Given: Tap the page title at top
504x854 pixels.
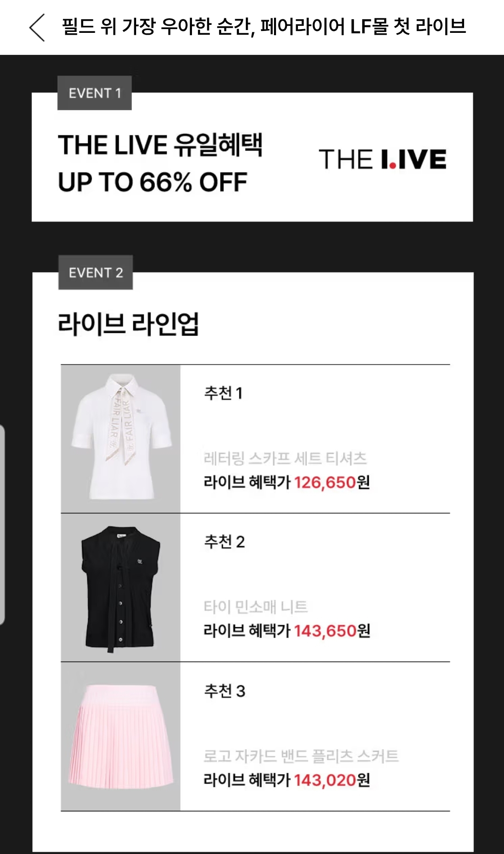Looking at the screenshot, I should coord(264,26).
